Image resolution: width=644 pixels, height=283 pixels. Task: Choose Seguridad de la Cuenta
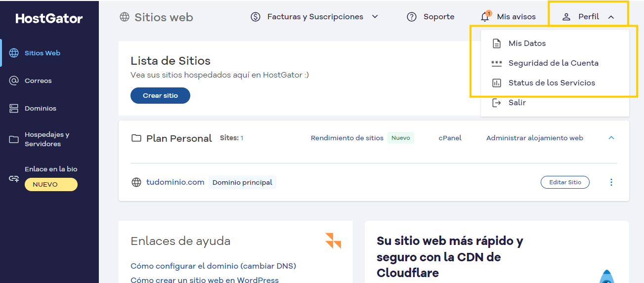pyautogui.click(x=554, y=63)
